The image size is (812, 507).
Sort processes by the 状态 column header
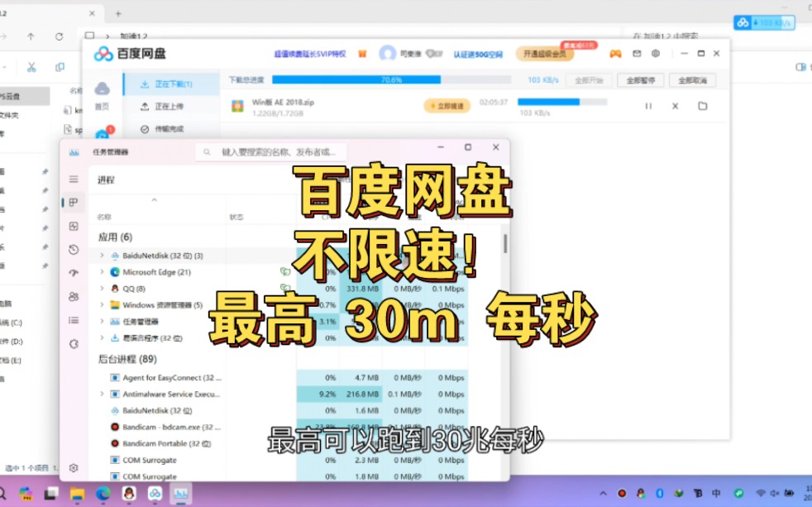pos(236,217)
